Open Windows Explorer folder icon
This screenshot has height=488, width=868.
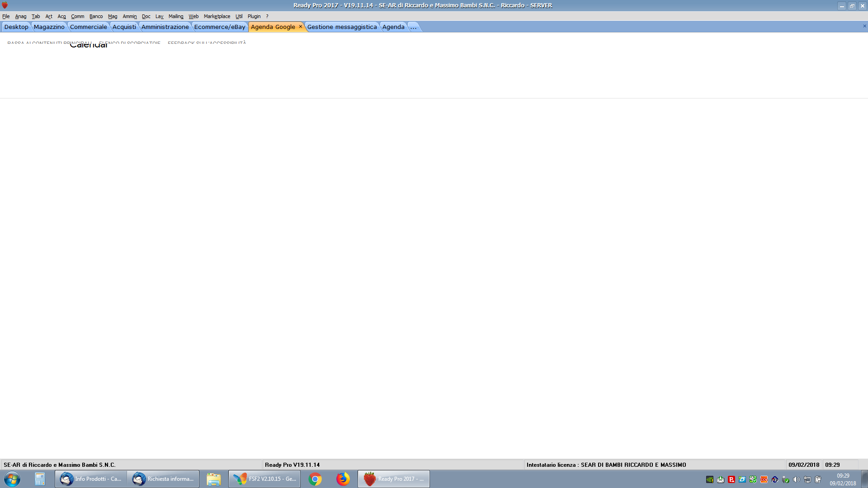click(213, 479)
